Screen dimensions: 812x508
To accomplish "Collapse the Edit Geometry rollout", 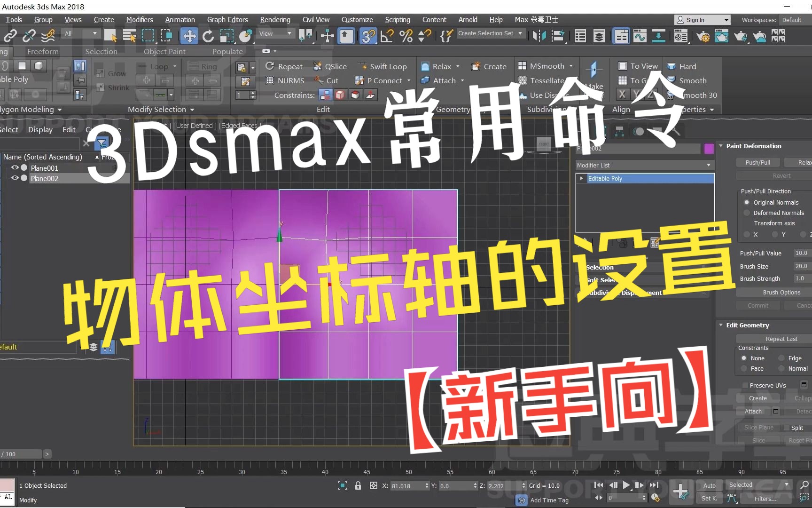I will tap(721, 325).
